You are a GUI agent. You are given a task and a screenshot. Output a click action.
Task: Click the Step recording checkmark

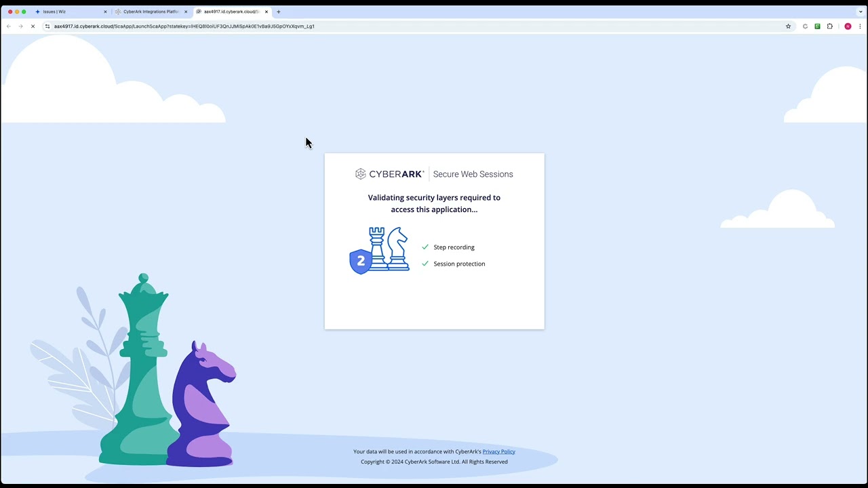click(x=425, y=247)
